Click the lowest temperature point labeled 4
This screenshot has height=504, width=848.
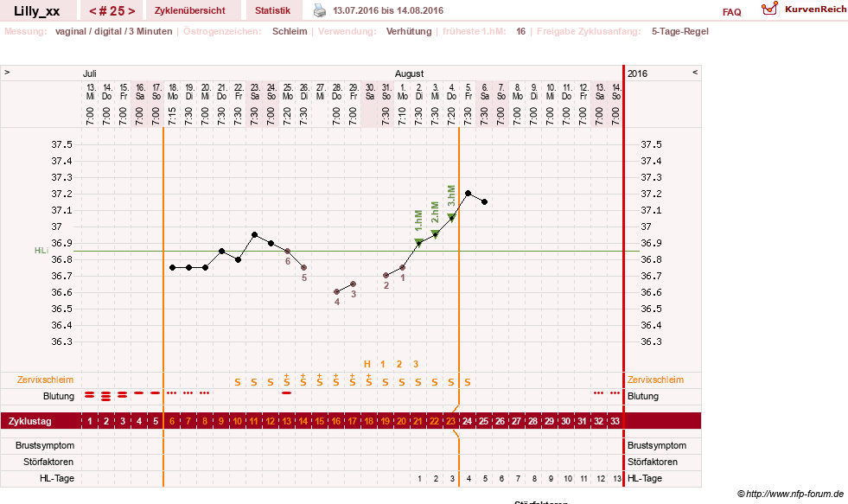336,292
